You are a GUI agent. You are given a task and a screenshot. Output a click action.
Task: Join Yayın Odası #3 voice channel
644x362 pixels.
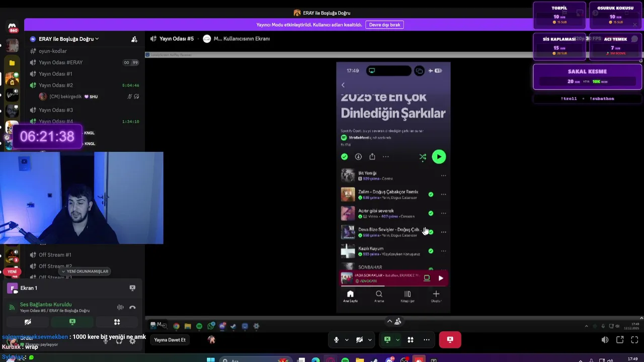[x=85, y=110]
